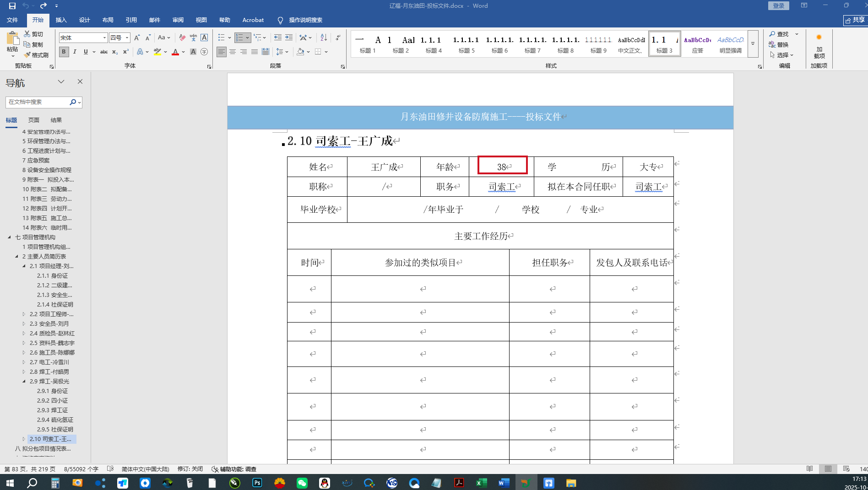
Task: Apply the yellow text highlight color
Action: coord(157,52)
